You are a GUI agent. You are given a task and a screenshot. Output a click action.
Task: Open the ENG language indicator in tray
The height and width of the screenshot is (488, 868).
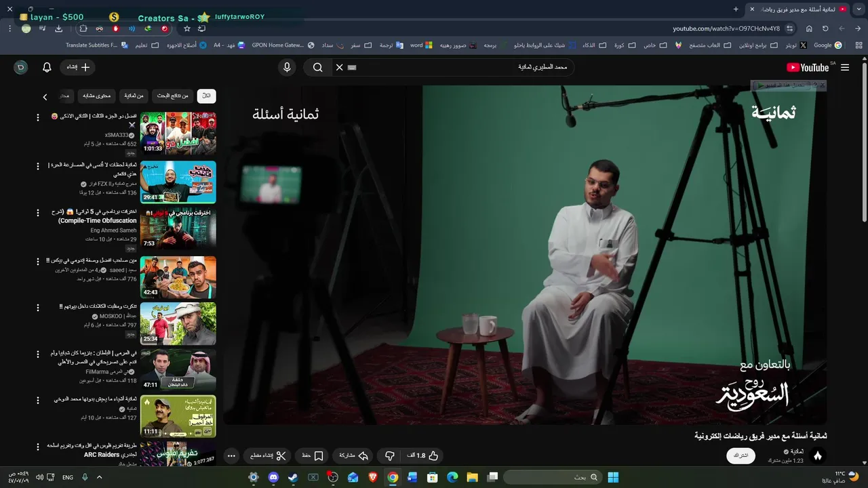(x=68, y=477)
